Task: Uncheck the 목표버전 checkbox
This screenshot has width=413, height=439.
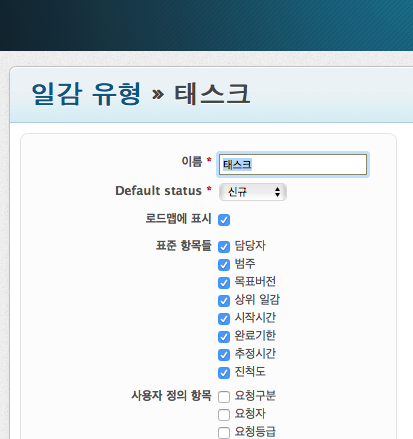Action: point(224,283)
